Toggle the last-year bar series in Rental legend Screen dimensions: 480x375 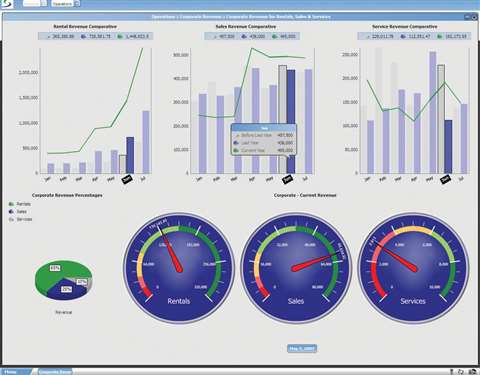click(x=96, y=36)
